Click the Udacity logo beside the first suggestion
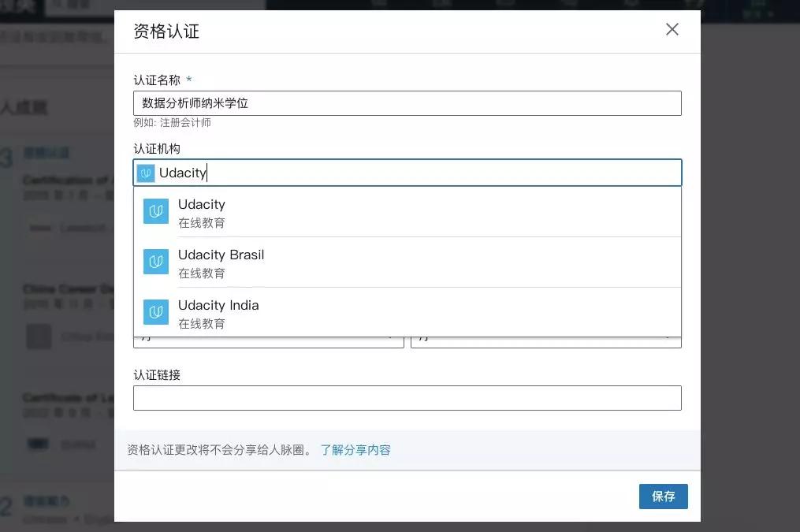The width and height of the screenshot is (800, 532). pyautogui.click(x=155, y=212)
